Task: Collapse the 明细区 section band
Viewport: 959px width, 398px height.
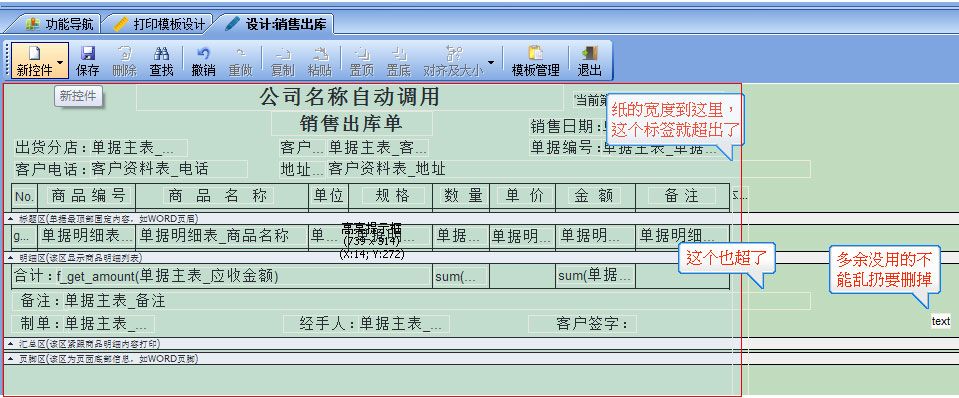Action: [x=10, y=258]
